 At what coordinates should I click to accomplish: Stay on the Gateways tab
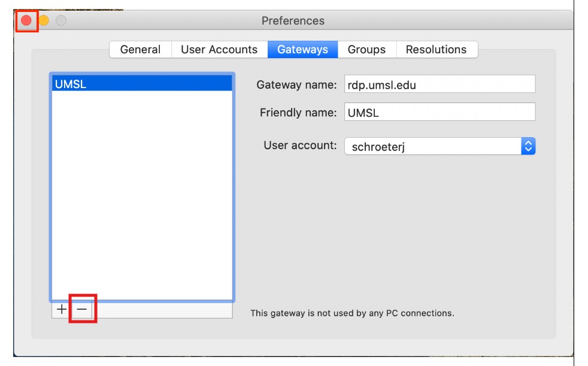click(302, 49)
